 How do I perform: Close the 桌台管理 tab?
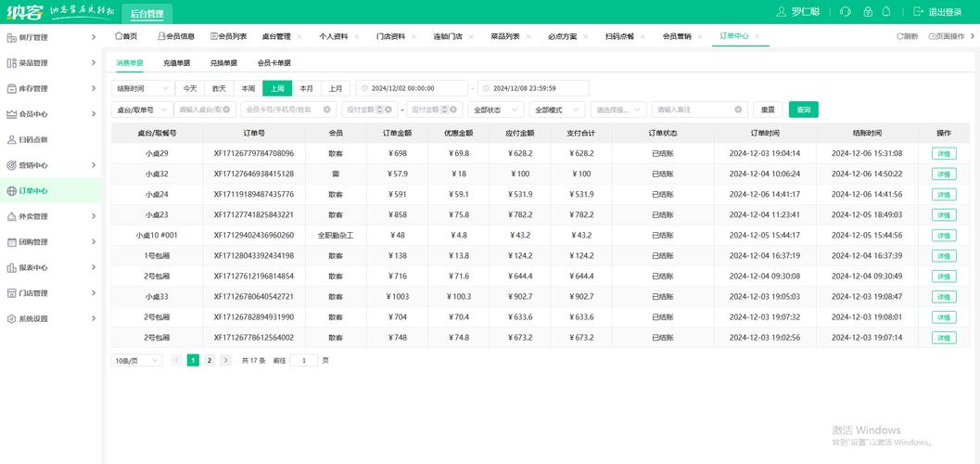point(299,36)
